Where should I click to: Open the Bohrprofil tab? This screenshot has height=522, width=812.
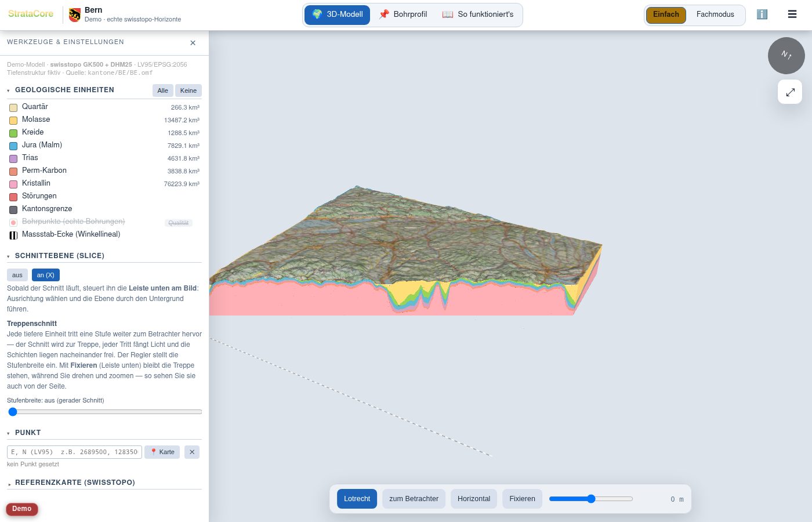pyautogui.click(x=403, y=14)
